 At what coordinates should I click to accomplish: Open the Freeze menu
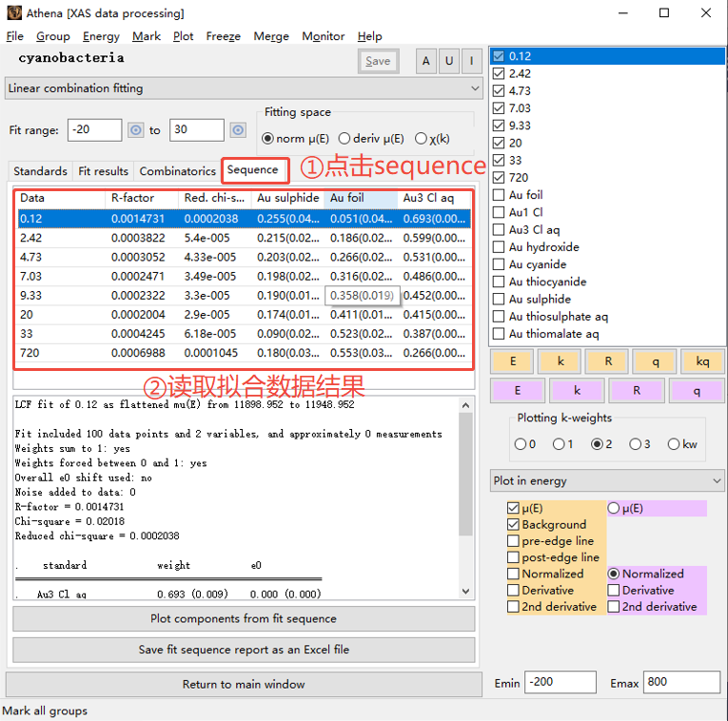coord(224,36)
